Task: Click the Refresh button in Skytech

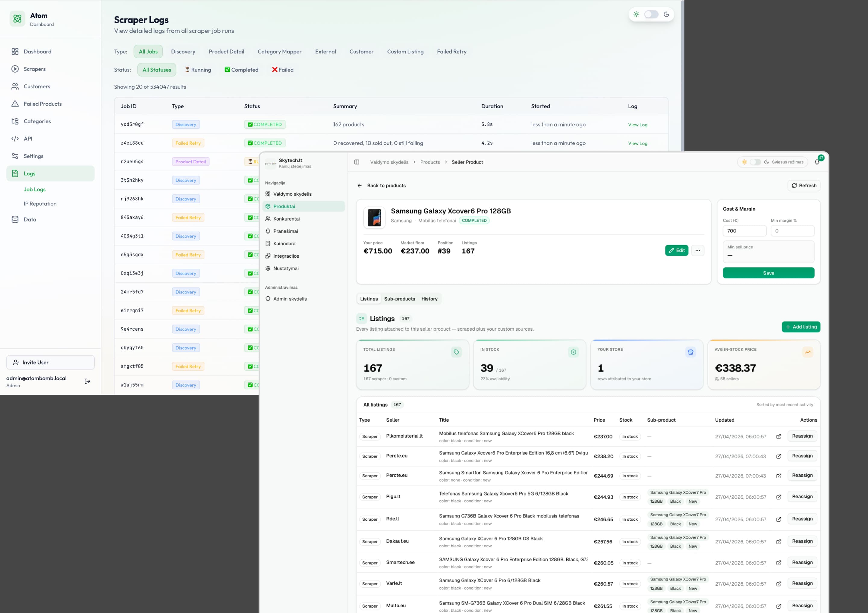Action: 804,186
